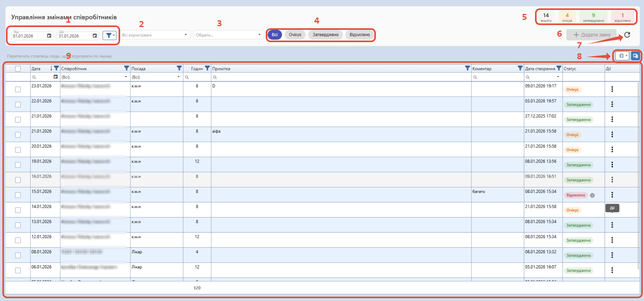
Task: Select the checkbox for the 20.01.2026 row
Action: coord(18,150)
